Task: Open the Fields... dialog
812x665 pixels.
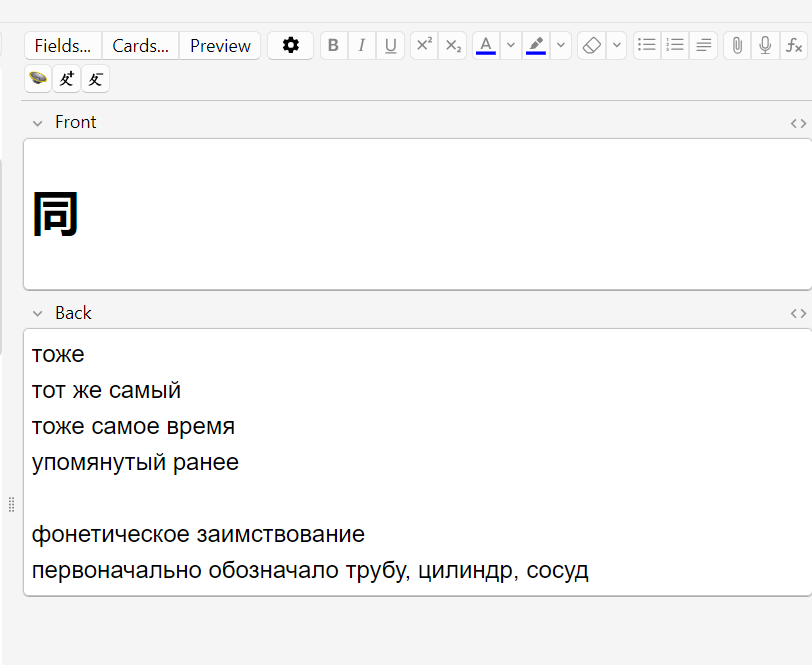Action: [63, 46]
